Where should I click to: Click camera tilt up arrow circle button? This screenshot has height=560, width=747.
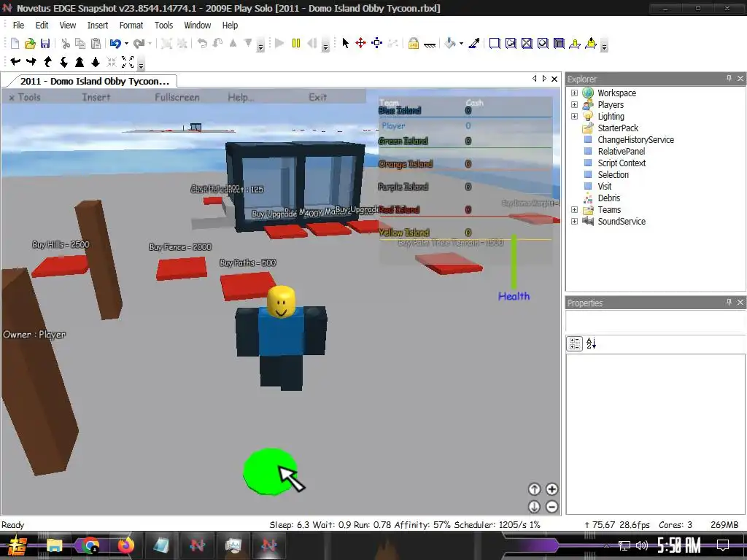click(x=534, y=489)
